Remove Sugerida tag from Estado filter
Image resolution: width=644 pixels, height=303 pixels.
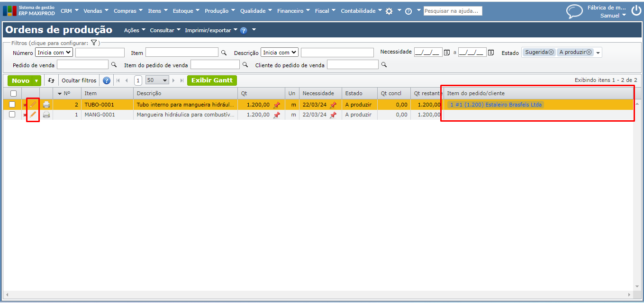pos(551,52)
